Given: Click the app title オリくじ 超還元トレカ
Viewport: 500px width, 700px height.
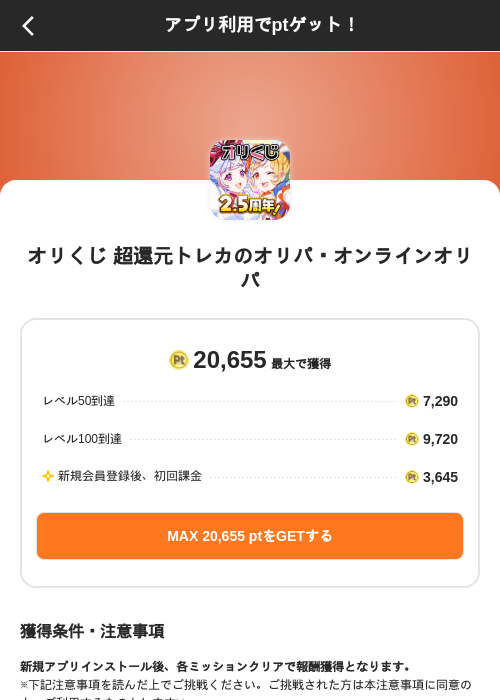Looking at the screenshot, I should [x=250, y=267].
